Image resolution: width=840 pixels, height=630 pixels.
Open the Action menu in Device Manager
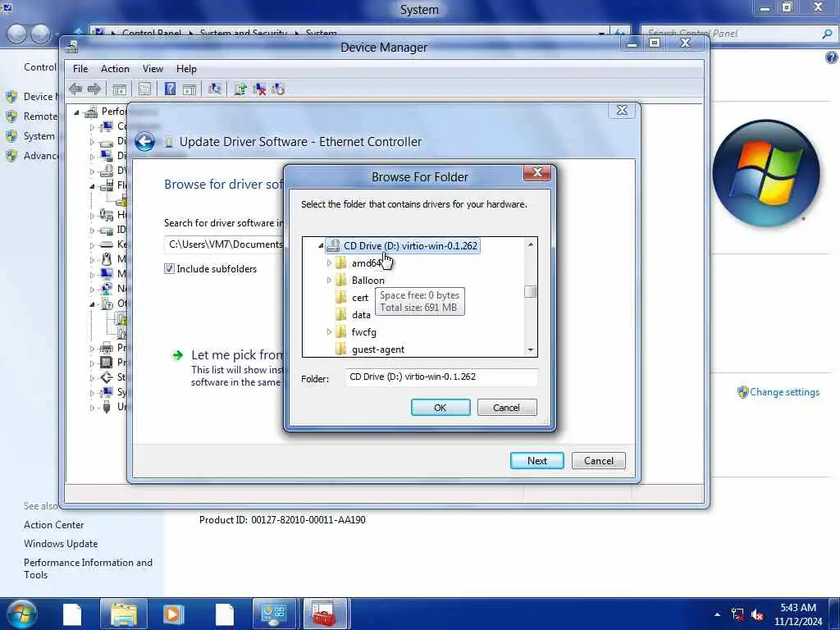(115, 69)
